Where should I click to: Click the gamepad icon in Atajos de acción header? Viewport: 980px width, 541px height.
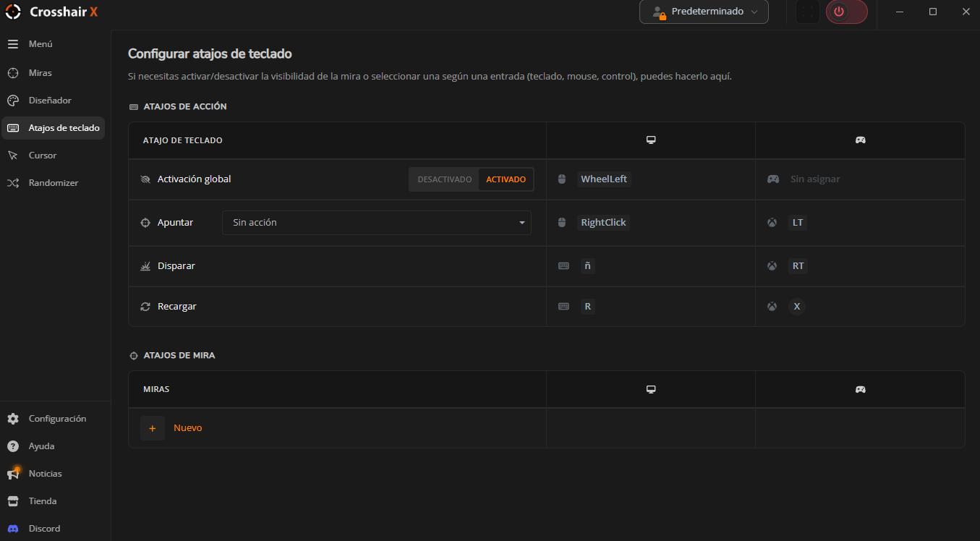(x=861, y=140)
